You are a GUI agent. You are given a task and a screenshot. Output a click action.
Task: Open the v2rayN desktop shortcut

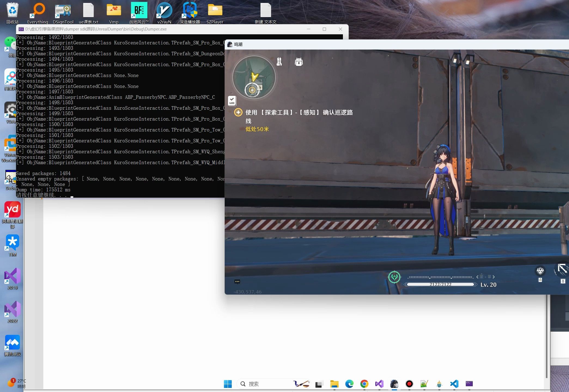point(164,13)
